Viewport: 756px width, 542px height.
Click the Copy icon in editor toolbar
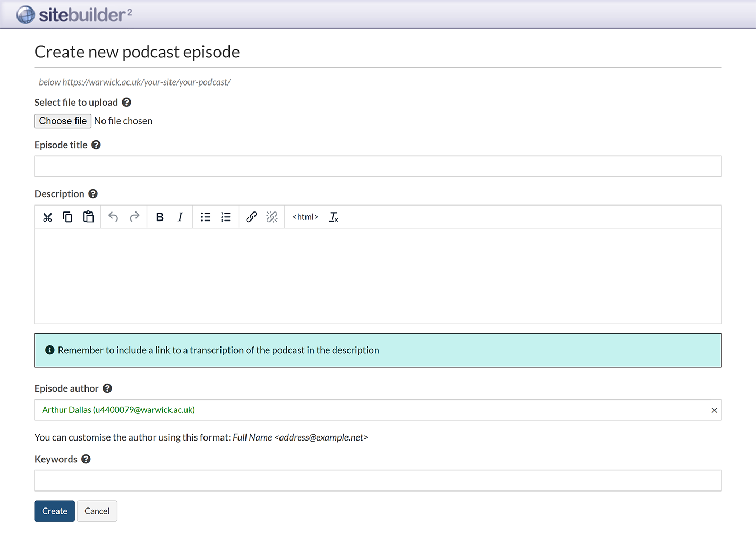[x=67, y=217]
